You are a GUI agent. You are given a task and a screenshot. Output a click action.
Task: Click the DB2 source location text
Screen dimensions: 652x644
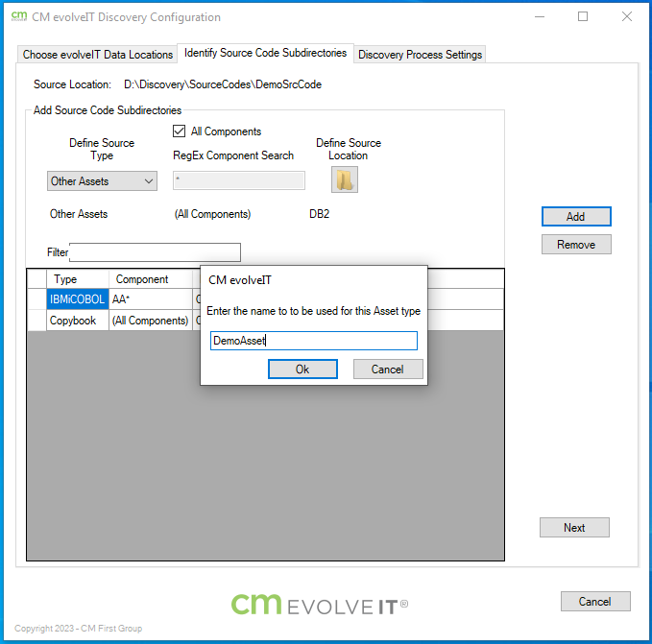coord(320,214)
